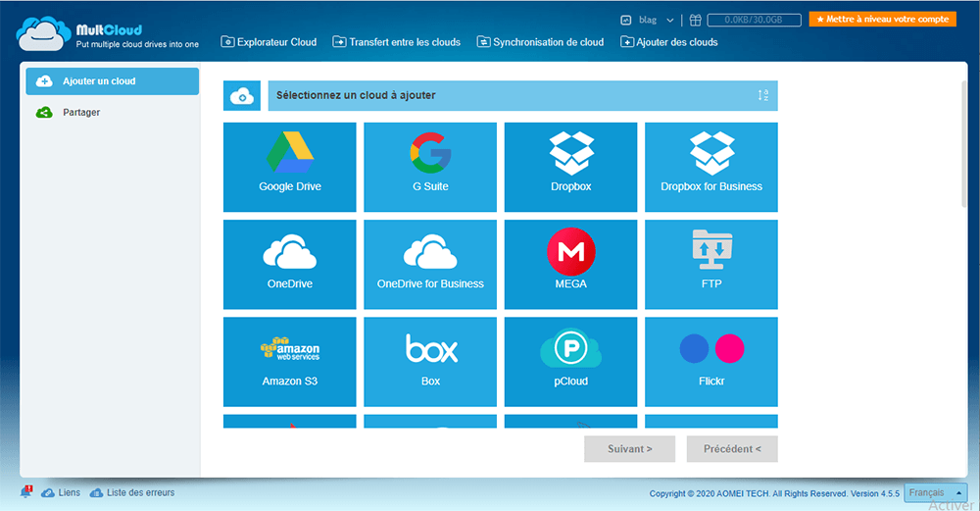Screen dimensions: 980x511
Task: Pick the MEGA cloud tile
Action: coord(570,264)
